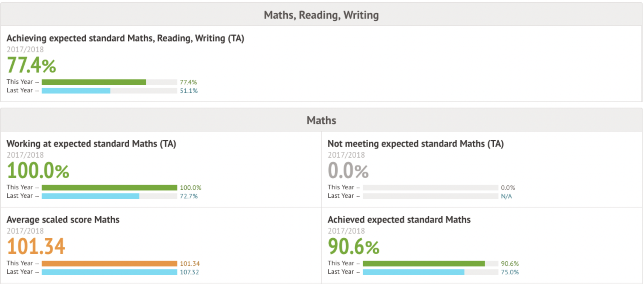Image resolution: width=644 pixels, height=284 pixels.
Task: Click the blue Last Year bar showing 107.32
Action: pyautogui.click(x=109, y=272)
